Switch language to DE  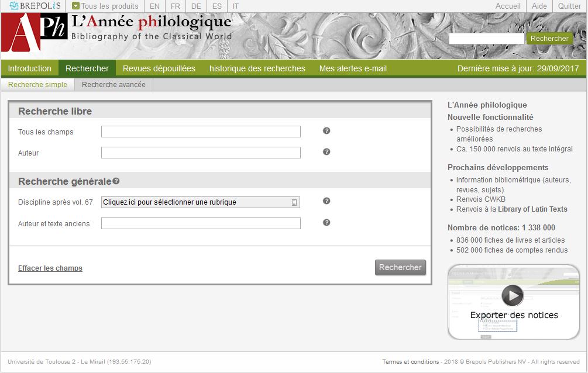pos(196,6)
